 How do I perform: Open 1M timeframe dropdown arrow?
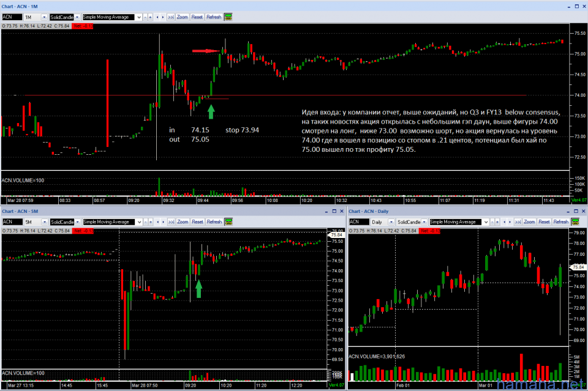pos(44,17)
